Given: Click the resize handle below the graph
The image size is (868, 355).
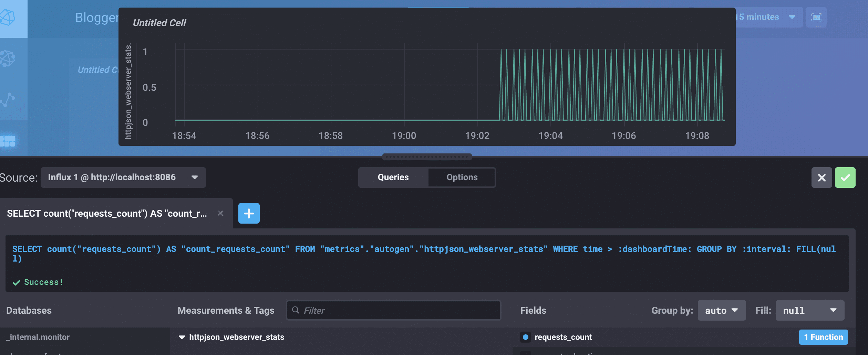Looking at the screenshot, I should (427, 157).
